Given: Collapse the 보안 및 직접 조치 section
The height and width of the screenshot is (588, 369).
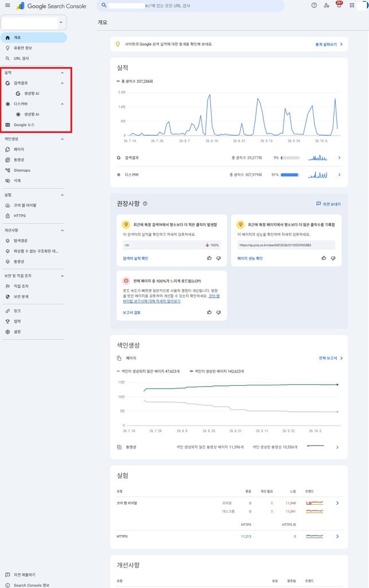Looking at the screenshot, I should click(x=62, y=276).
